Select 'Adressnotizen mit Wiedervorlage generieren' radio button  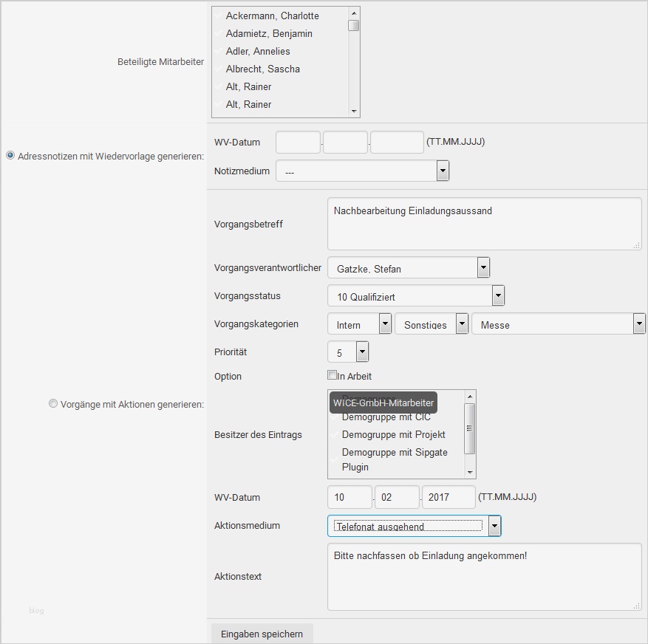click(x=10, y=156)
